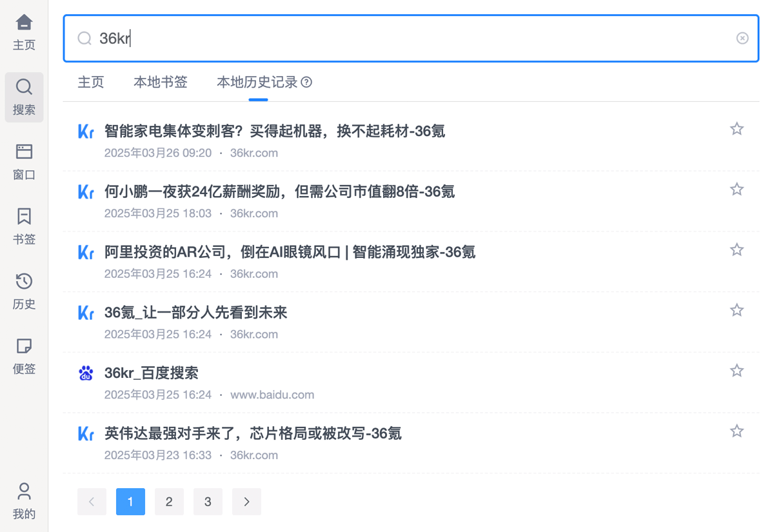This screenshot has width=774, height=532.
Task: Select the 搜索 search sidebar icon
Action: (24, 97)
